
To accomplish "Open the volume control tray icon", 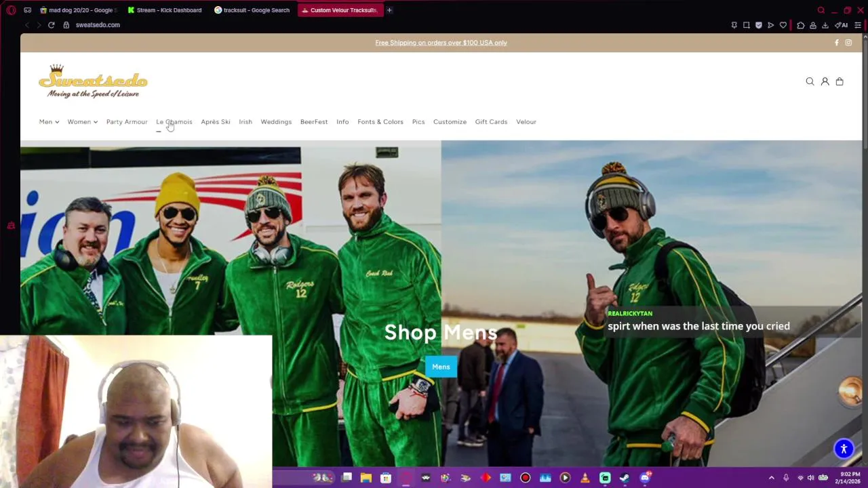I will point(810,478).
